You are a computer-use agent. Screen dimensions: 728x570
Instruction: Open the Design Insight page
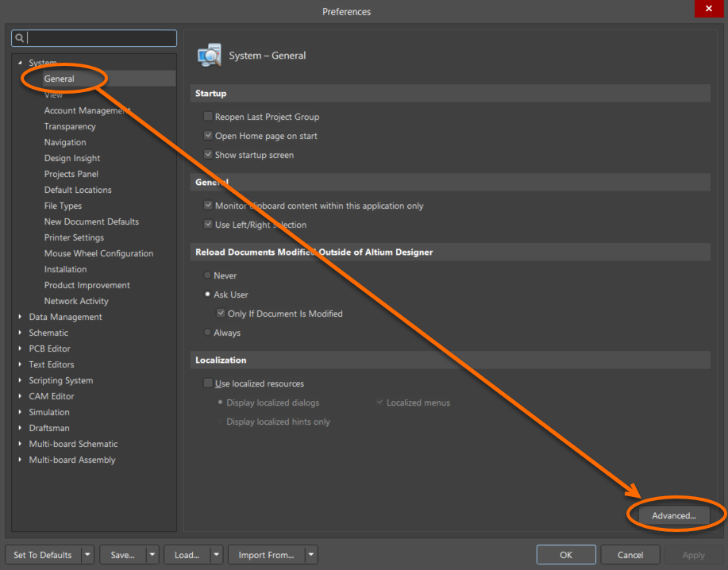[72, 158]
